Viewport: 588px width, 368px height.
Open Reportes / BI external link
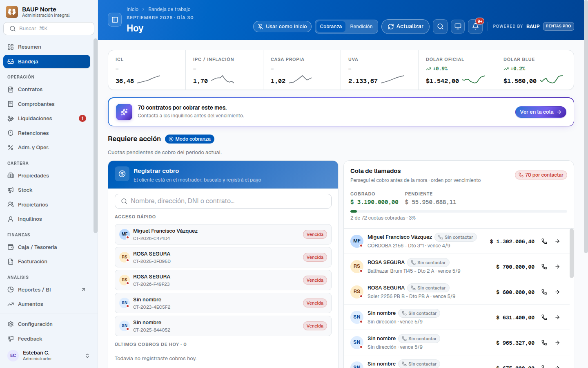[47, 290]
